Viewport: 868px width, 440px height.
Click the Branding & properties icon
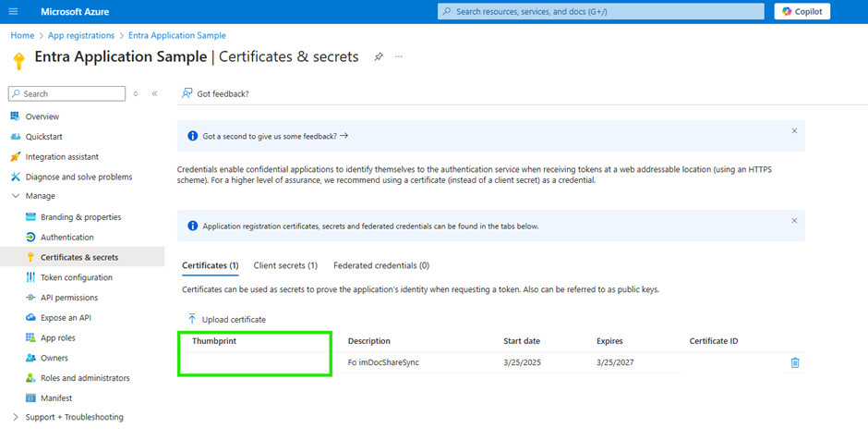[30, 216]
